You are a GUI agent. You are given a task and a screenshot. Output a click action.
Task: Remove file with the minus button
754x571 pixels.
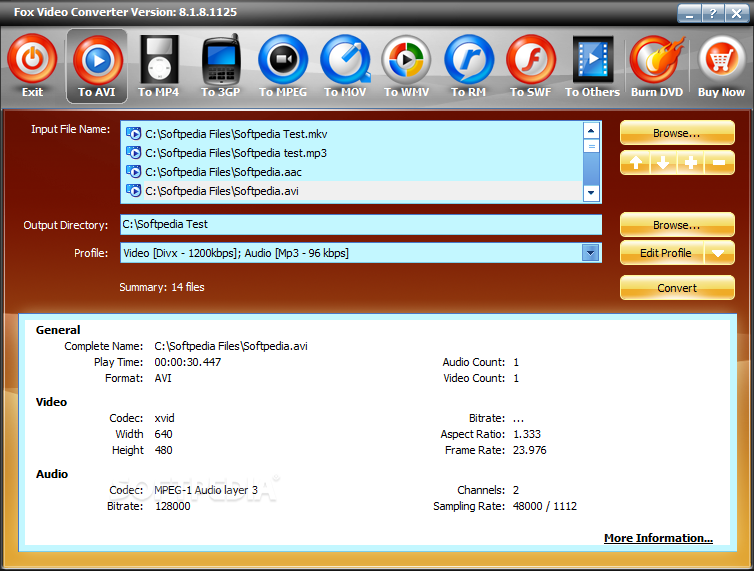719,163
